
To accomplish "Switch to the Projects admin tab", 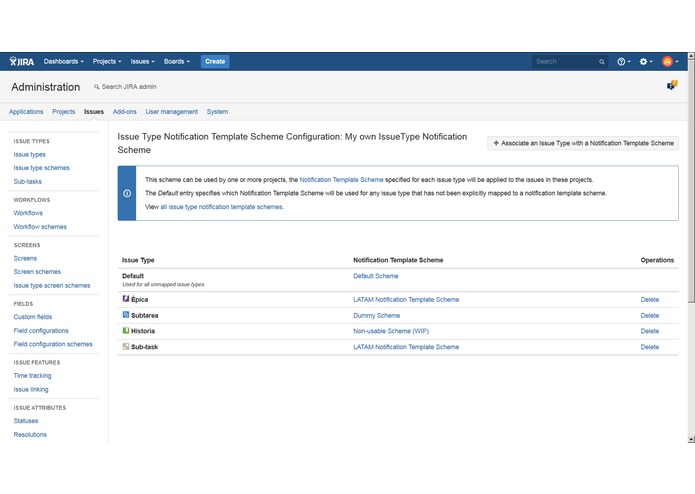I will pos(63,112).
